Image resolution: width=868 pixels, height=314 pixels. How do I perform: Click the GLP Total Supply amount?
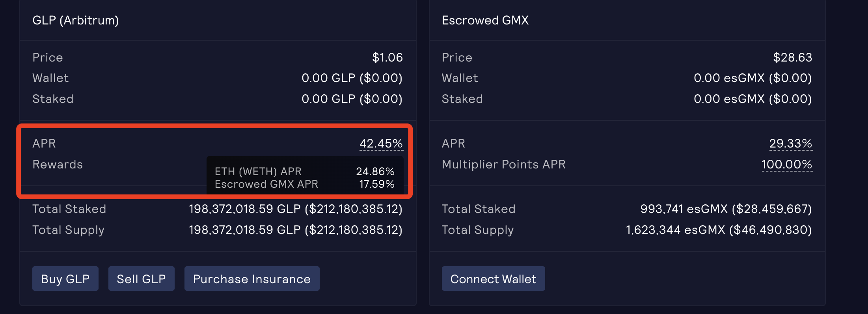[x=295, y=230]
